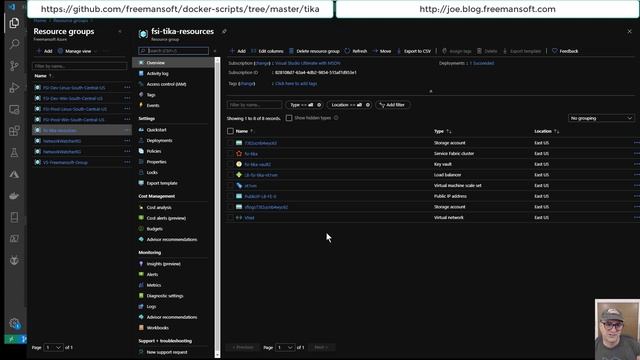
Task: Collapse the resource menu next to search
Action: [215, 51]
